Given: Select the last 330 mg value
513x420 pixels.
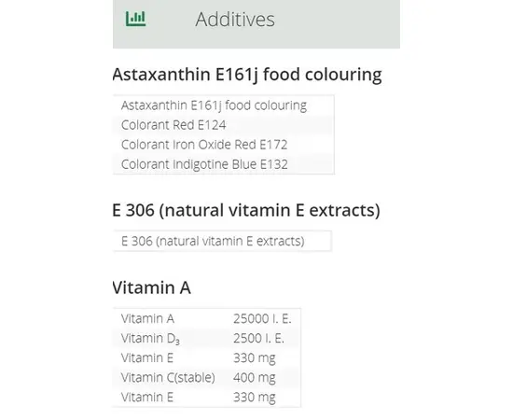Looking at the screenshot, I should point(255,398).
